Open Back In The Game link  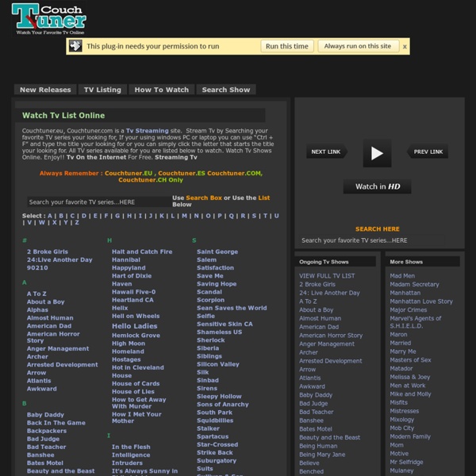(56, 423)
